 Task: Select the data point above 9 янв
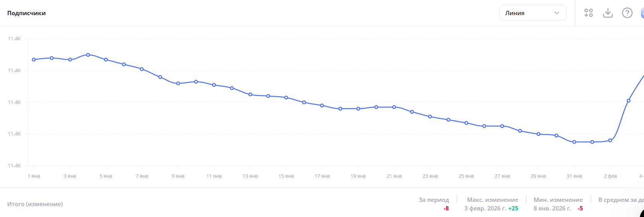pyautogui.click(x=178, y=83)
